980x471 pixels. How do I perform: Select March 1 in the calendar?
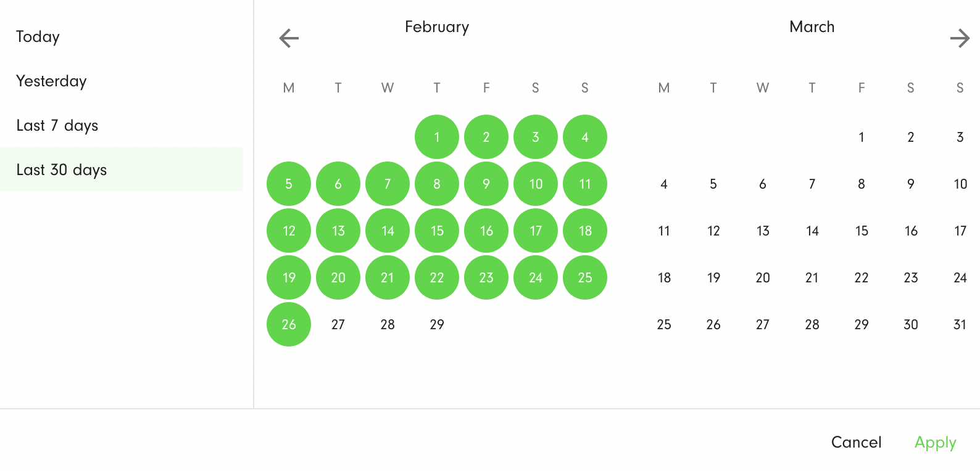pyautogui.click(x=862, y=137)
